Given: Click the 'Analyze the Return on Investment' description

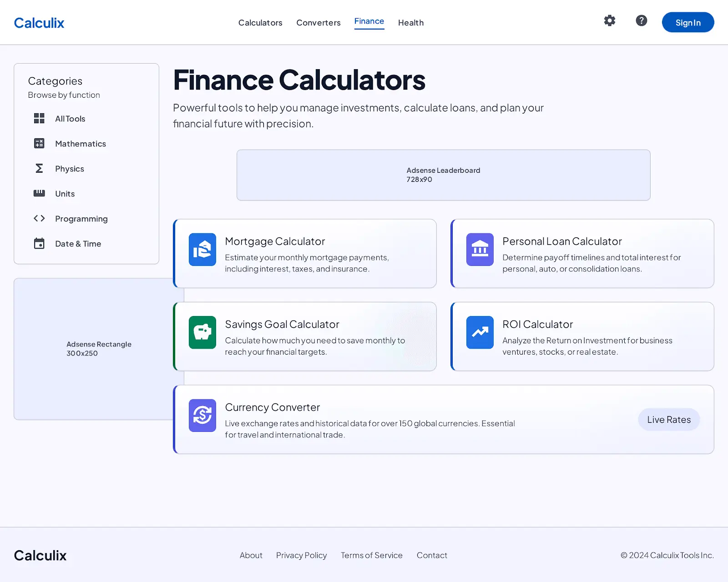Looking at the screenshot, I should coord(587,346).
